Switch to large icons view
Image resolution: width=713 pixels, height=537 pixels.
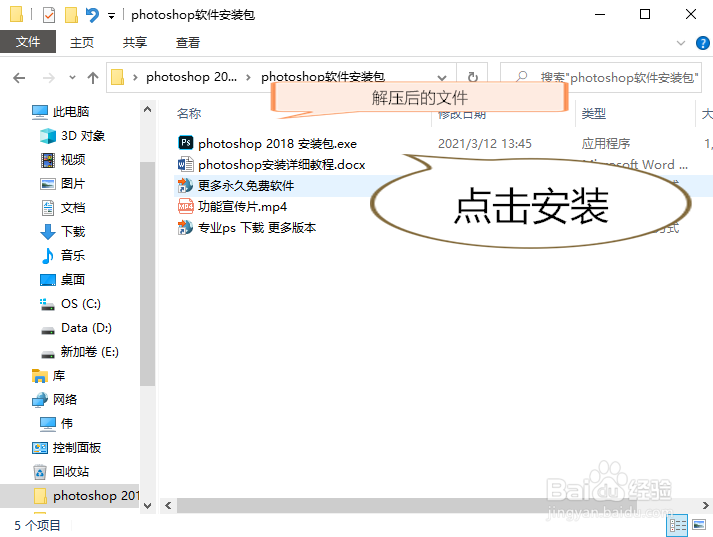click(699, 525)
